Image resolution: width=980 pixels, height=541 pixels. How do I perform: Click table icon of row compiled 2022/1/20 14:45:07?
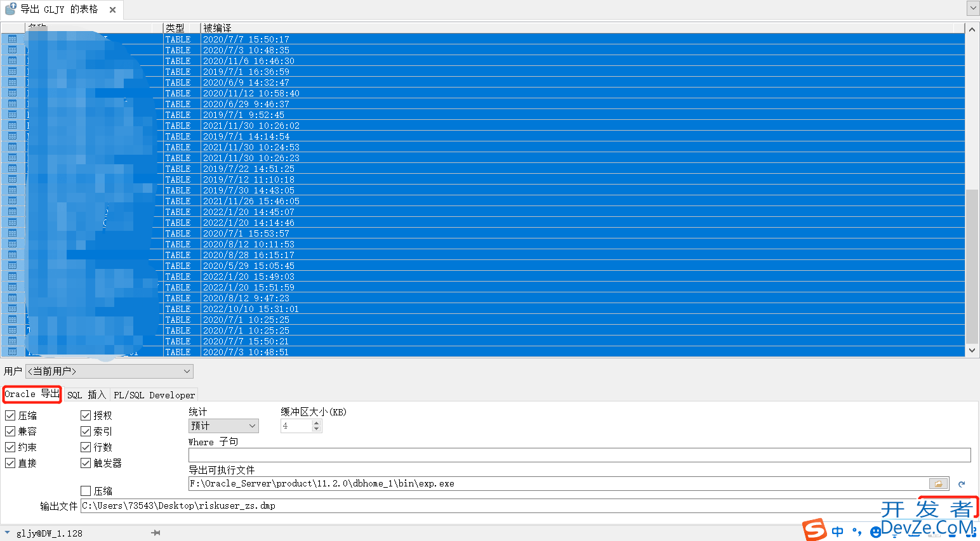[x=11, y=212]
